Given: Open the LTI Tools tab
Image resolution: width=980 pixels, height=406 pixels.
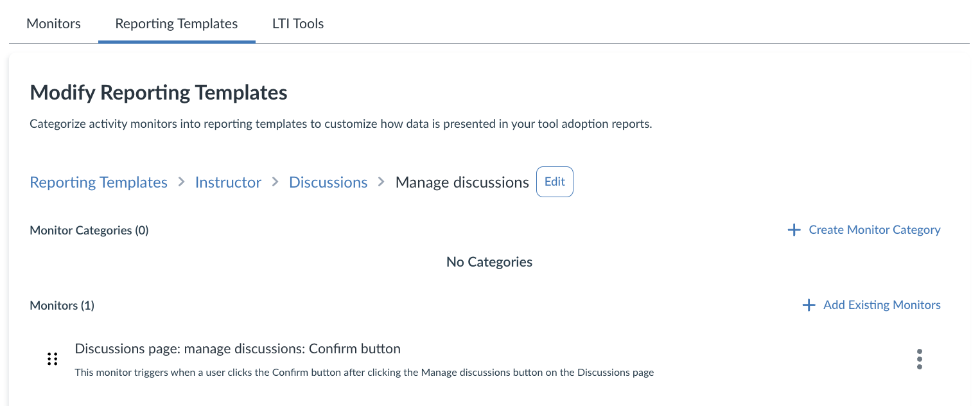Looking at the screenshot, I should tap(298, 24).
